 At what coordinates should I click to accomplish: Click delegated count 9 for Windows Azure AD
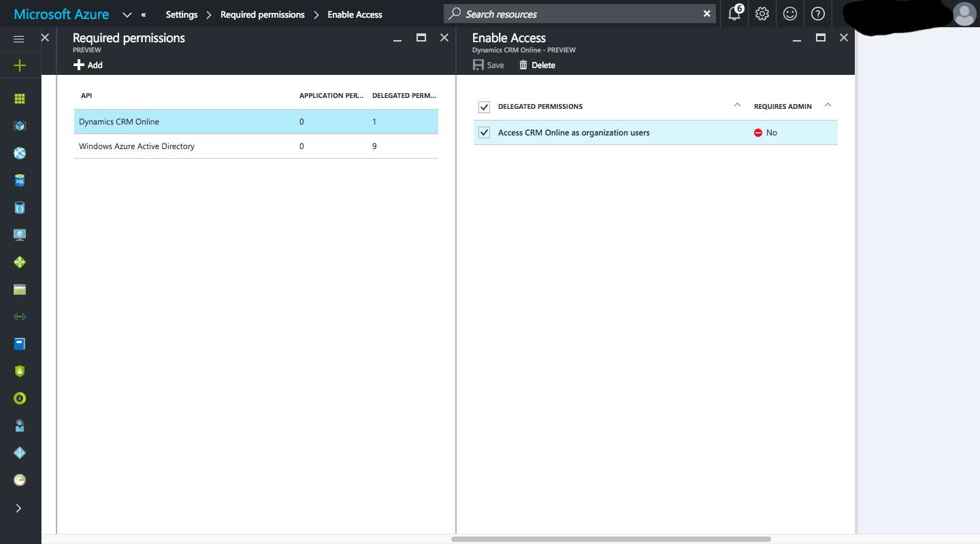[374, 146]
